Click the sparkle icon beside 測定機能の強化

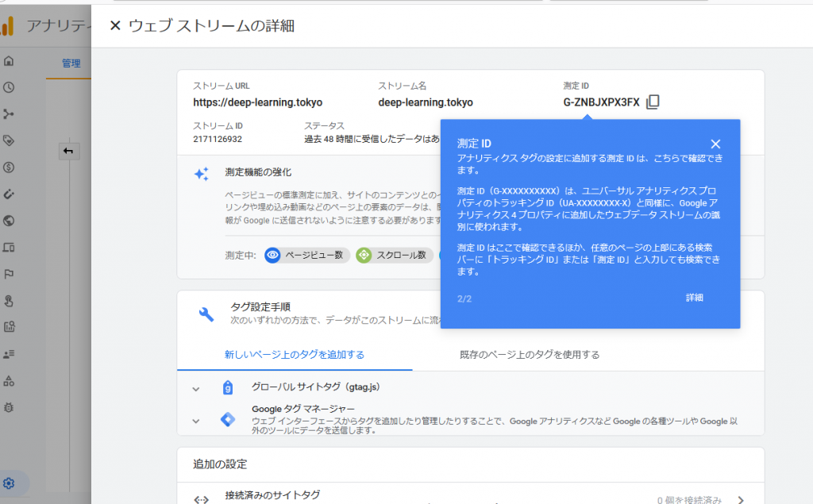coord(202,174)
